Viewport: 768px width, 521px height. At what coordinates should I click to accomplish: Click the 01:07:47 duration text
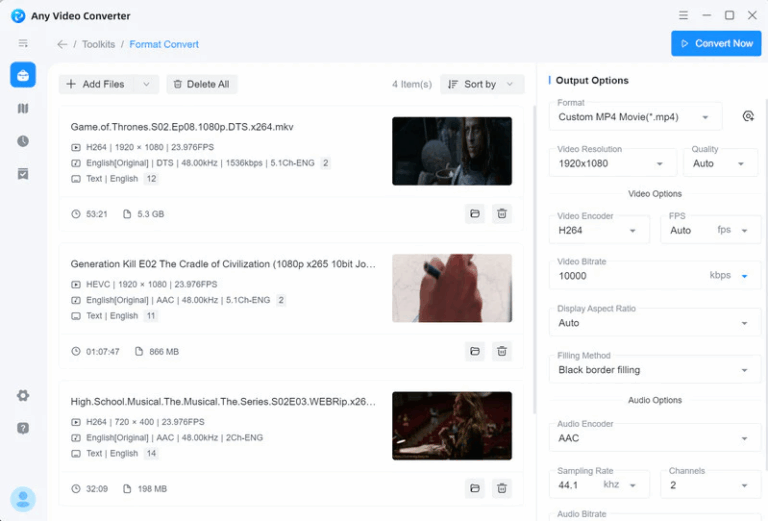point(102,352)
